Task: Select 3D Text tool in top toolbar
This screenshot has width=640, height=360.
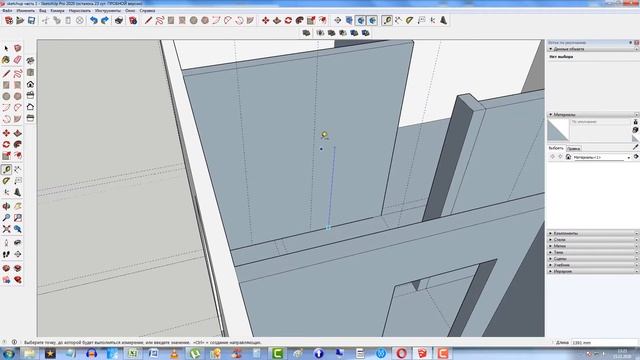Action: point(444,20)
